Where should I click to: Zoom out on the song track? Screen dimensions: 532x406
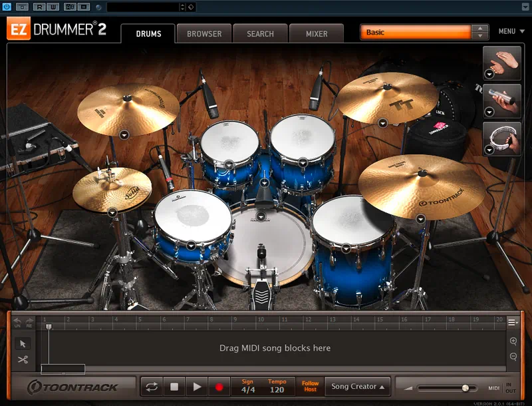(513, 357)
